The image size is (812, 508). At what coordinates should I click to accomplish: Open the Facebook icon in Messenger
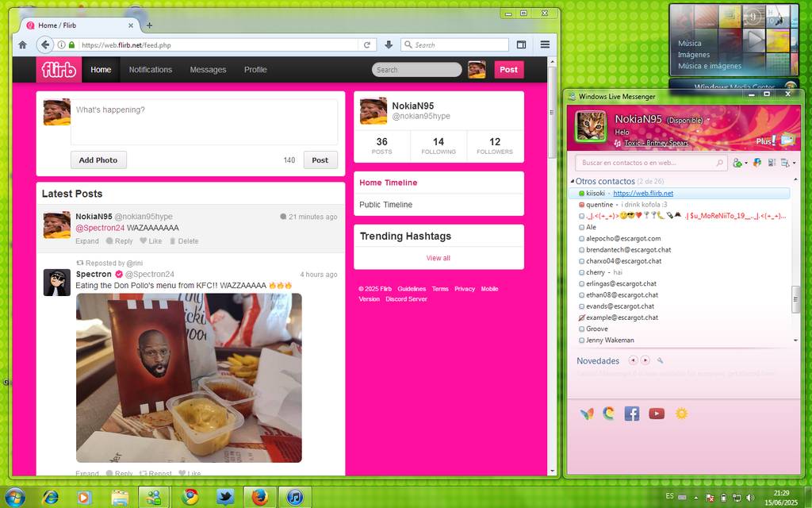tap(632, 414)
